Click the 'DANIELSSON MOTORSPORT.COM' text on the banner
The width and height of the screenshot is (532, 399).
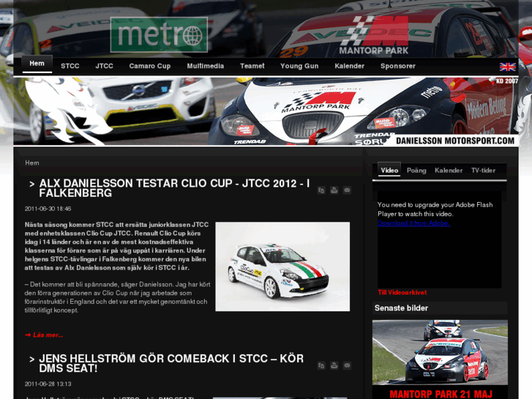pyautogui.click(x=455, y=141)
